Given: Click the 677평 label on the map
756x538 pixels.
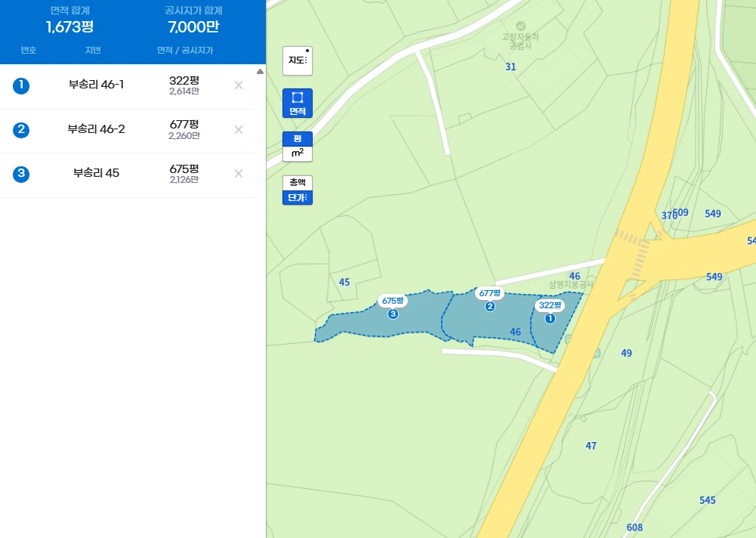Looking at the screenshot, I should [x=490, y=293].
